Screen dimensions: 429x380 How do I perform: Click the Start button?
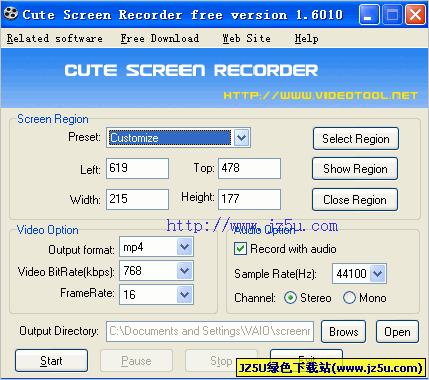[51, 361]
